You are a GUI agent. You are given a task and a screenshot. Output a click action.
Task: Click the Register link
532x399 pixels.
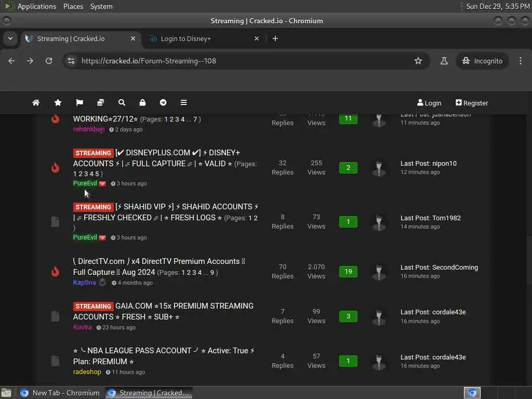click(x=472, y=103)
